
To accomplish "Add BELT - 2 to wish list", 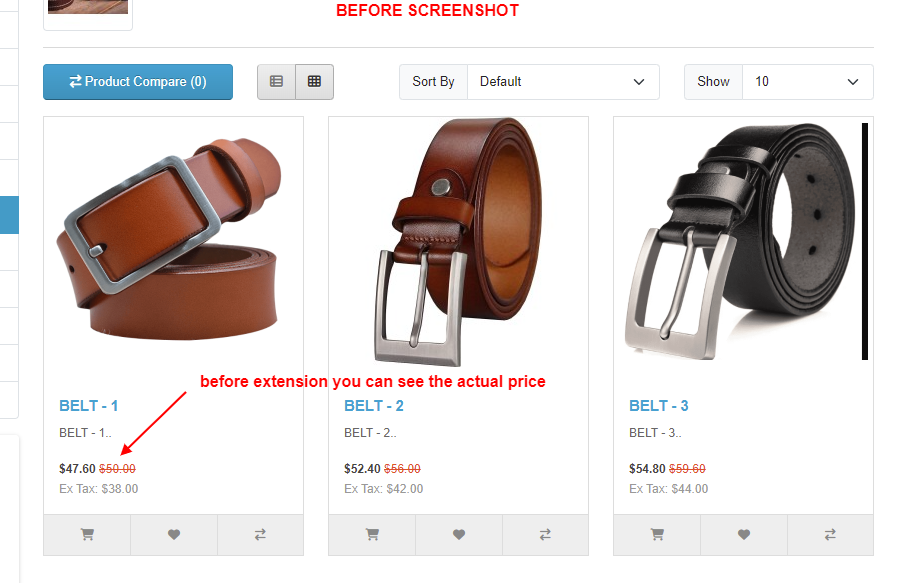I will point(459,535).
